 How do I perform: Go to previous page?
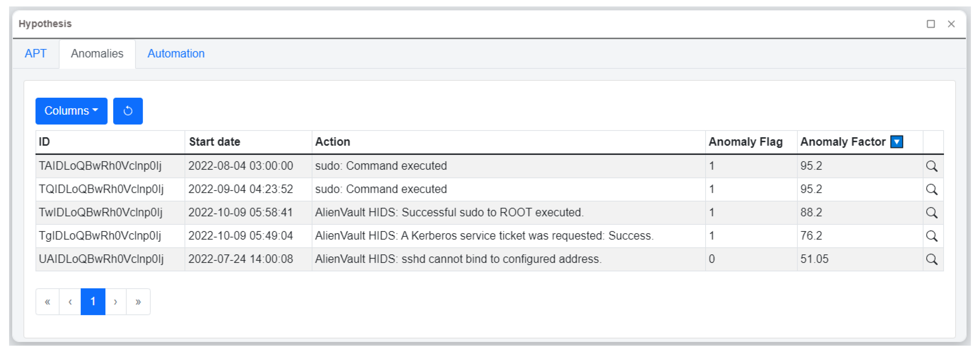(70, 302)
